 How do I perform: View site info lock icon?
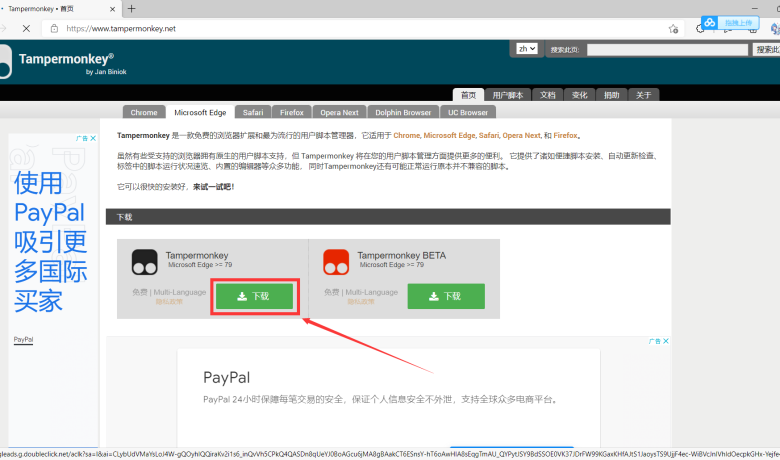coord(54,28)
